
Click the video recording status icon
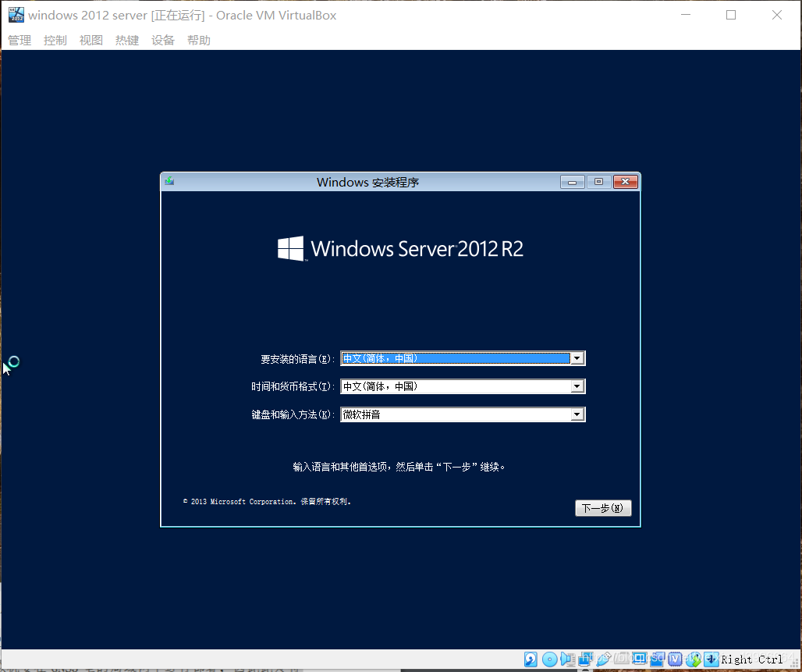coord(657,660)
